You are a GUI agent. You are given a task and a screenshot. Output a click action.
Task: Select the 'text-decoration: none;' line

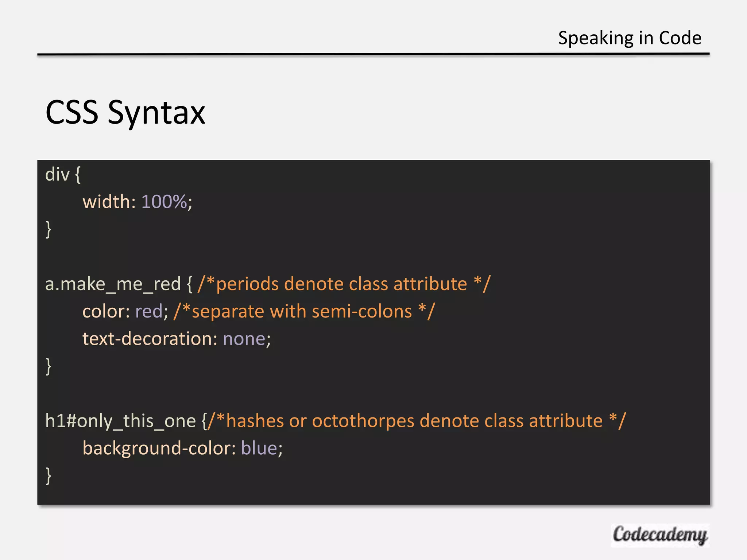tap(177, 339)
